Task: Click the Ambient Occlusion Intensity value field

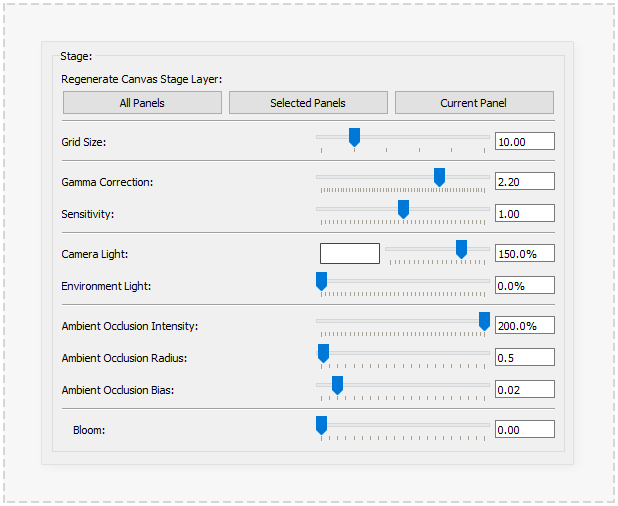Action: tap(524, 326)
